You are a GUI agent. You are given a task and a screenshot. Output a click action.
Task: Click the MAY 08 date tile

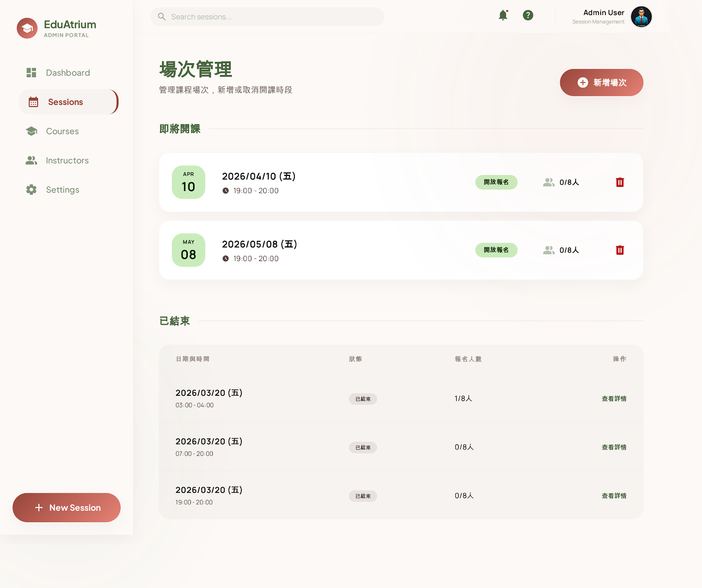coord(189,250)
